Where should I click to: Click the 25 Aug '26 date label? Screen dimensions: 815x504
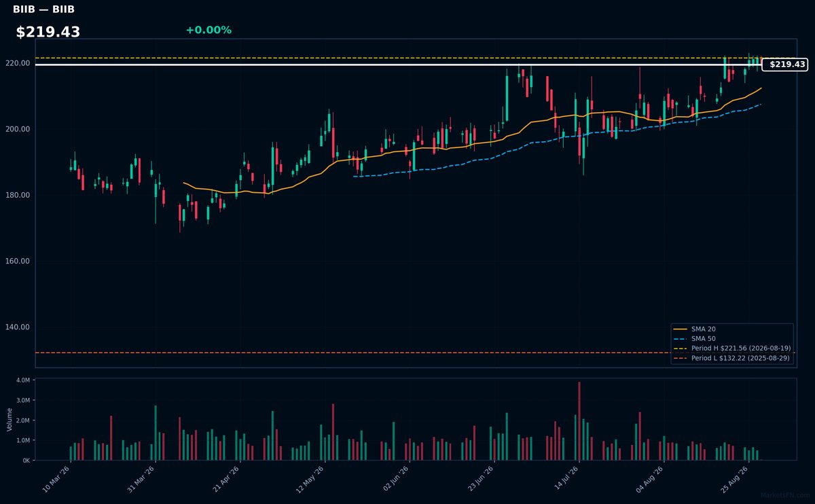[735, 479]
